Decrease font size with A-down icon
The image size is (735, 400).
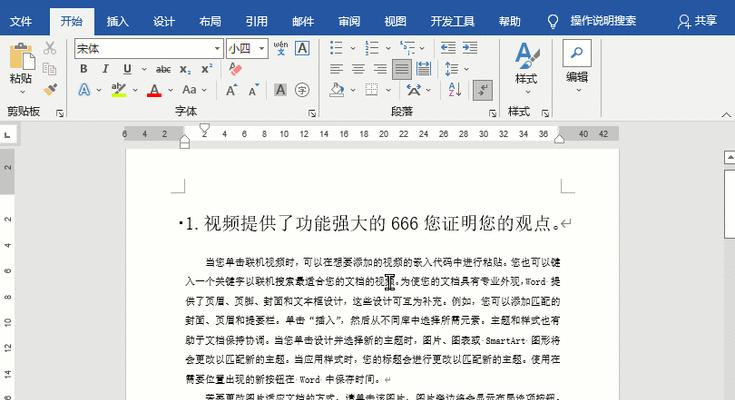pyautogui.click(x=254, y=90)
